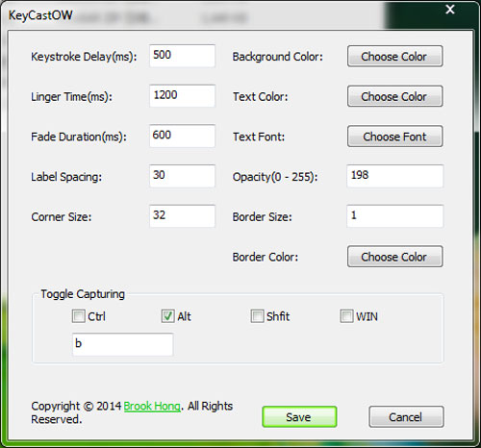Screen dimensions: 481x448
Task: Click the Keystroke Delay(ms) label
Action: tap(84, 57)
